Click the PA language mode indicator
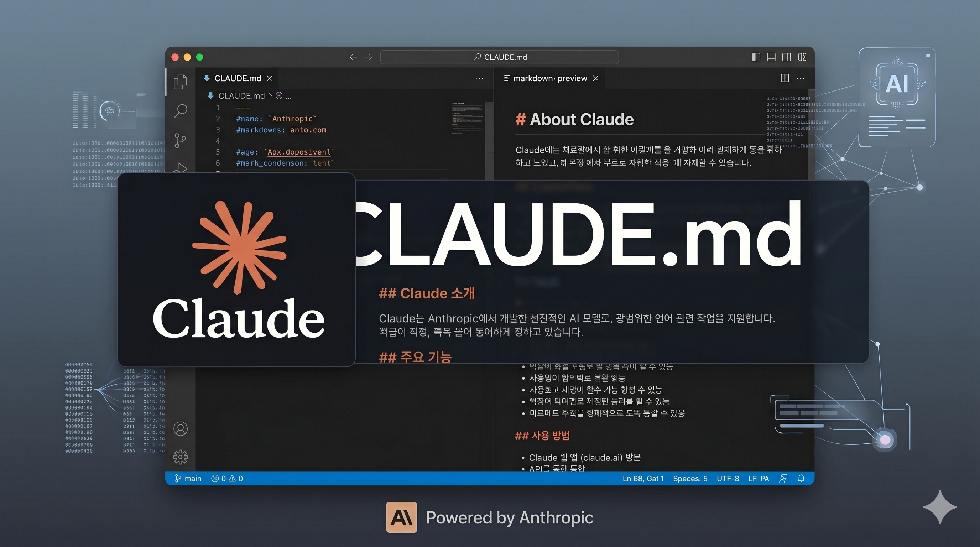The height and width of the screenshot is (547, 980). coord(765,479)
